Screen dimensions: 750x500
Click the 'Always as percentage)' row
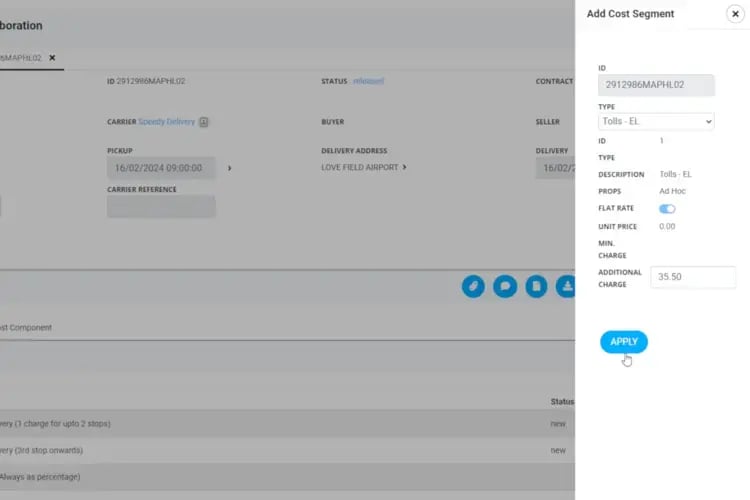click(x=287, y=477)
